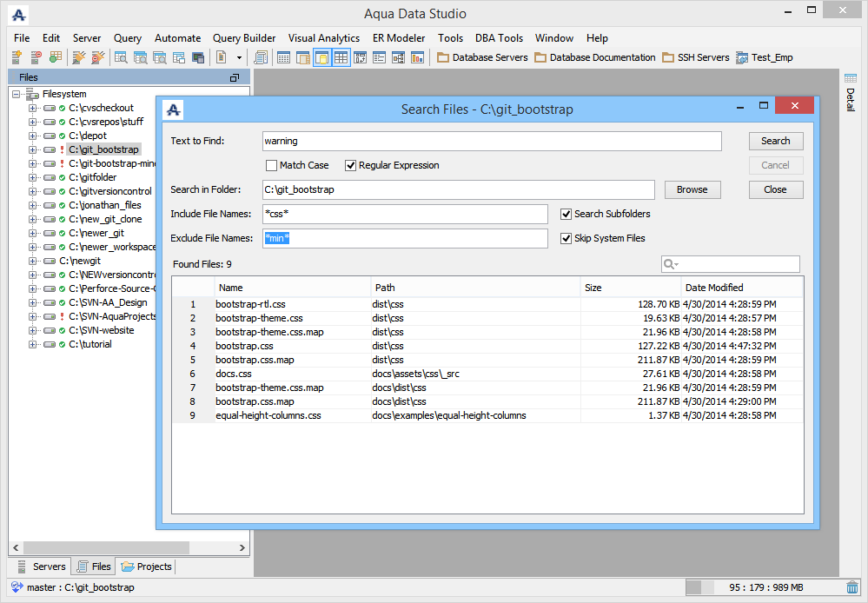Click the Register Server toolbar icon

click(x=17, y=57)
